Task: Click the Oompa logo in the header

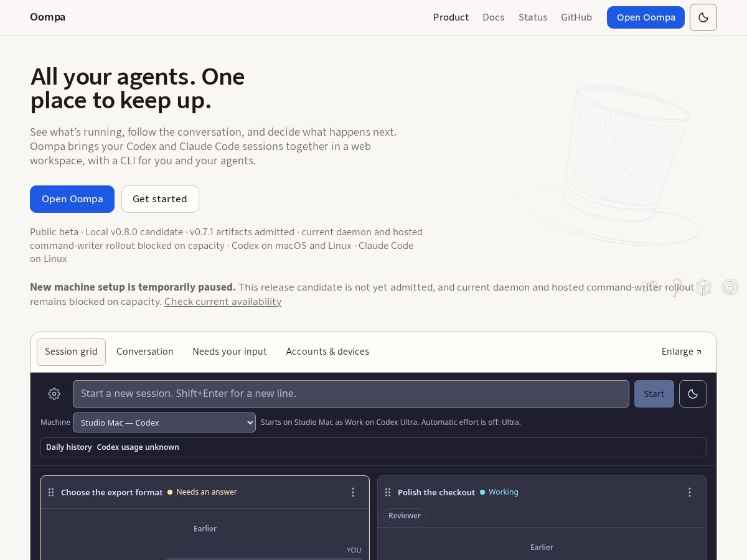Action: click(x=47, y=17)
